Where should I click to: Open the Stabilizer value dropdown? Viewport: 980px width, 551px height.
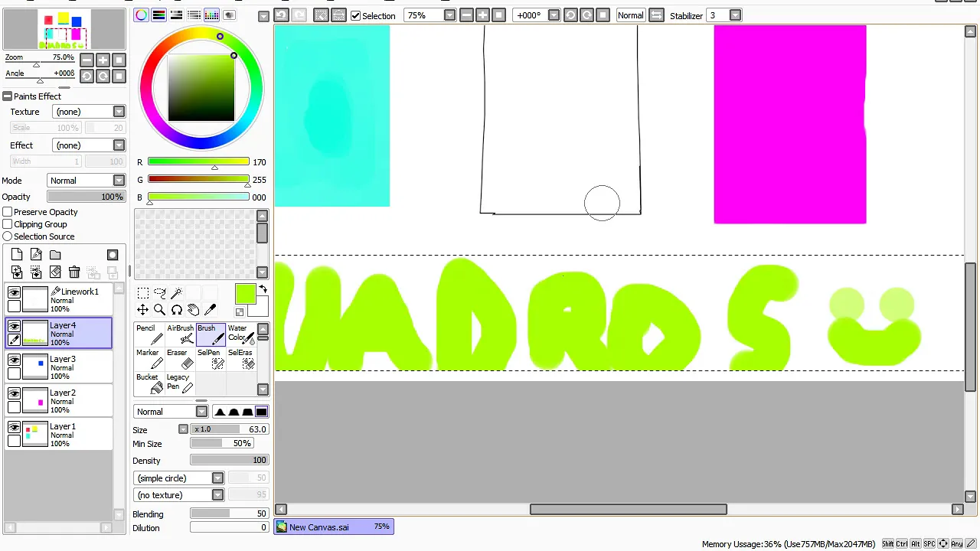coord(735,15)
